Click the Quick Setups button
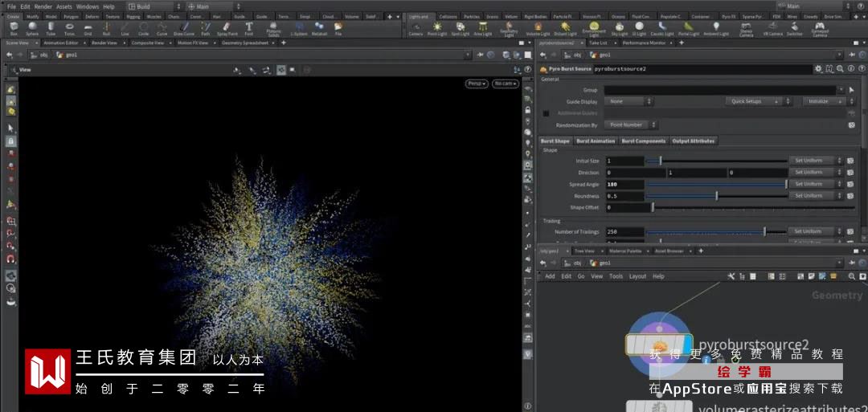The width and height of the screenshot is (868, 412). 751,102
